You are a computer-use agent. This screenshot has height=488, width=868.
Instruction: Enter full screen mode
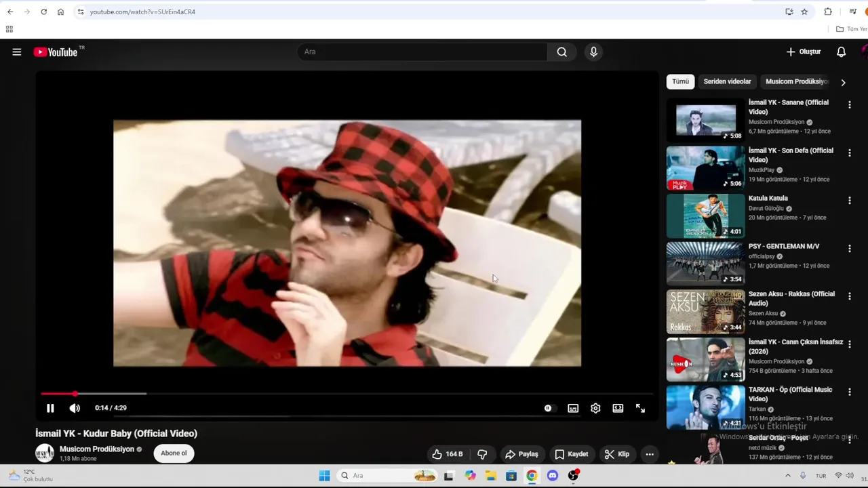click(640, 408)
